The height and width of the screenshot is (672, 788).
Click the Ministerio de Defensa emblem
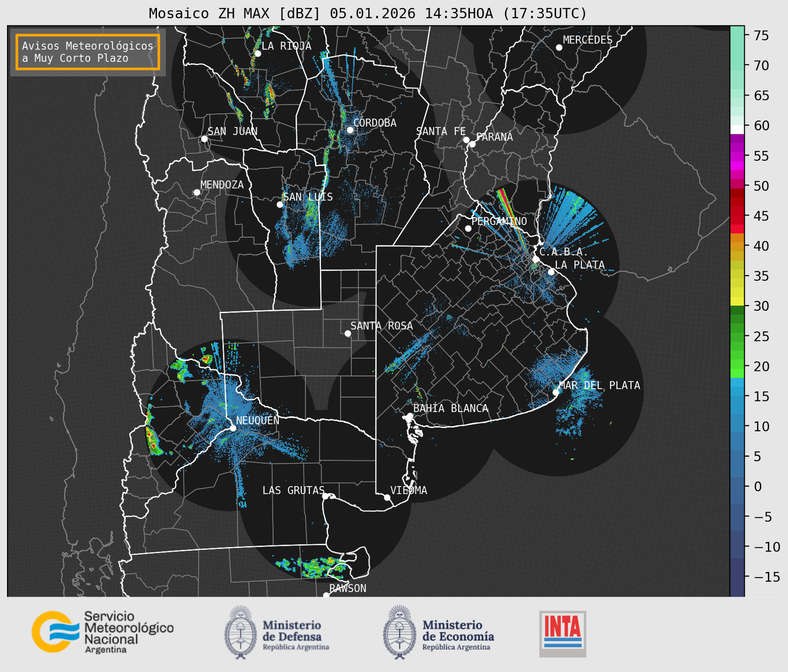[x=241, y=632]
